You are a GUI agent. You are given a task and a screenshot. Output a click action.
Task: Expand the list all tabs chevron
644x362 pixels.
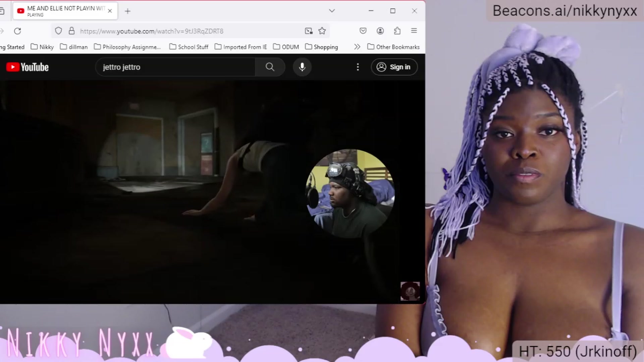332,11
